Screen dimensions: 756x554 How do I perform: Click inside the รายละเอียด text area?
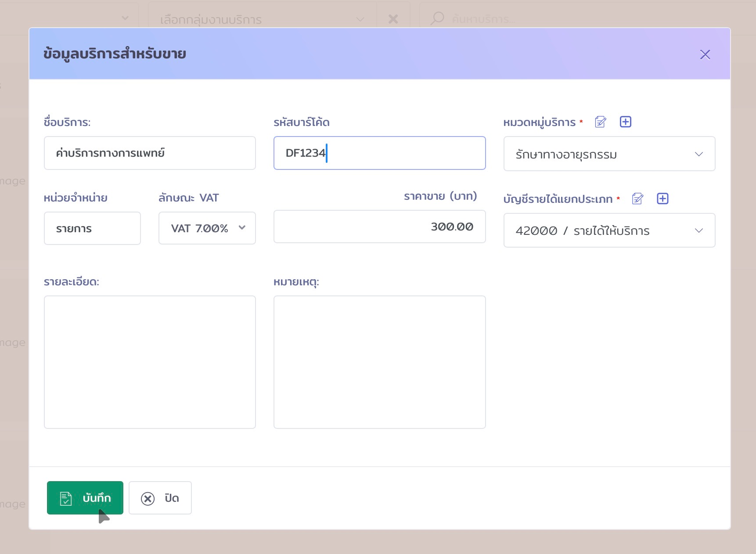pos(150,362)
